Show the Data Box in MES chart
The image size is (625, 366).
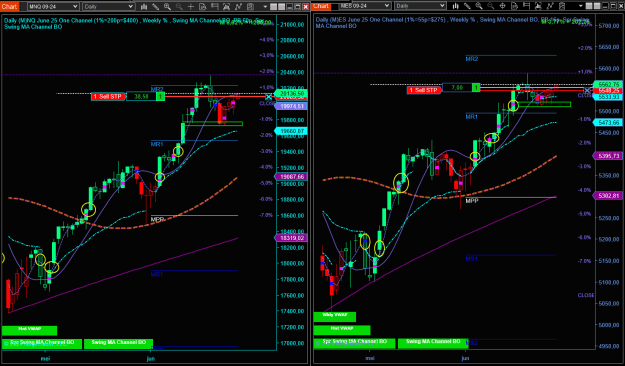(514, 6)
